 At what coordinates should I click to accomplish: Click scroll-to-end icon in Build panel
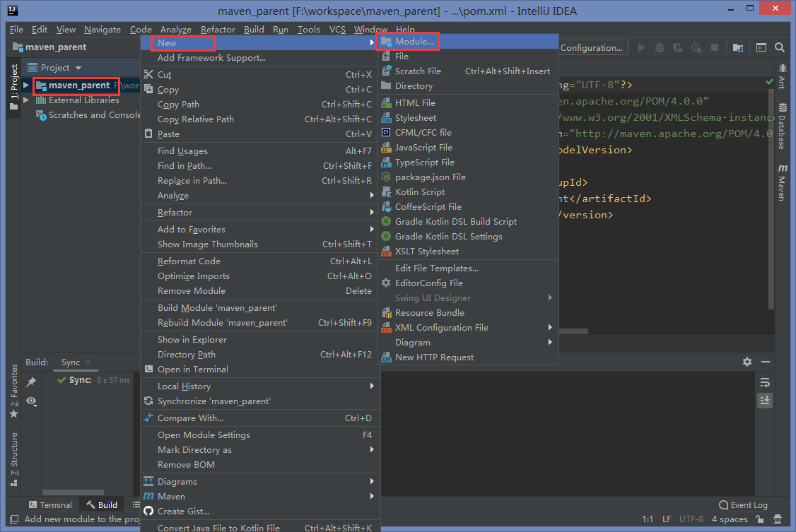[765, 400]
